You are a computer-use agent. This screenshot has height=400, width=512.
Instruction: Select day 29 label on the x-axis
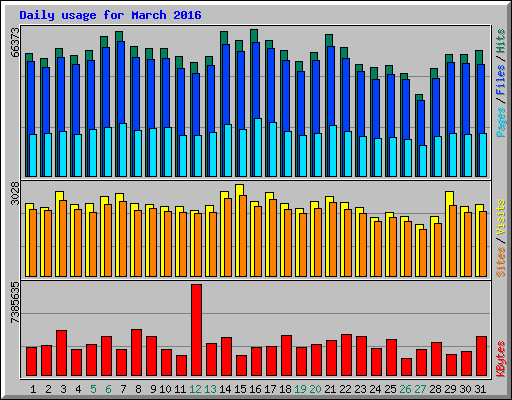450,389
